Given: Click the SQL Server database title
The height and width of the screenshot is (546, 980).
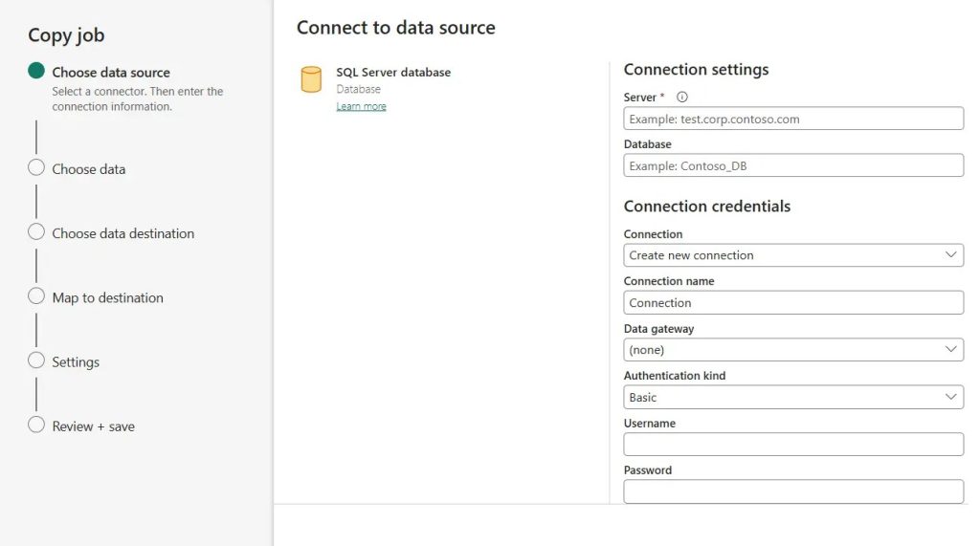Looking at the screenshot, I should [393, 73].
